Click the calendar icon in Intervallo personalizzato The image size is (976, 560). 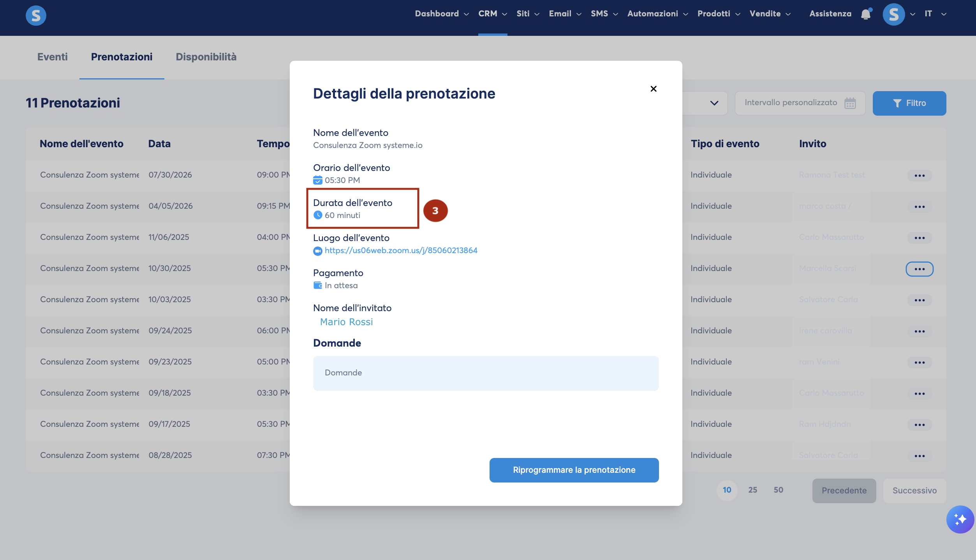click(x=850, y=103)
